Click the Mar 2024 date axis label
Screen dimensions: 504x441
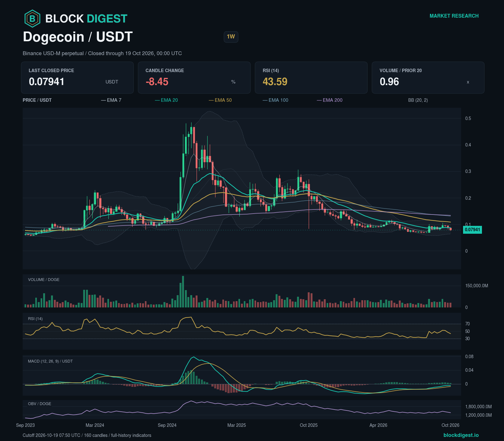[95, 425]
